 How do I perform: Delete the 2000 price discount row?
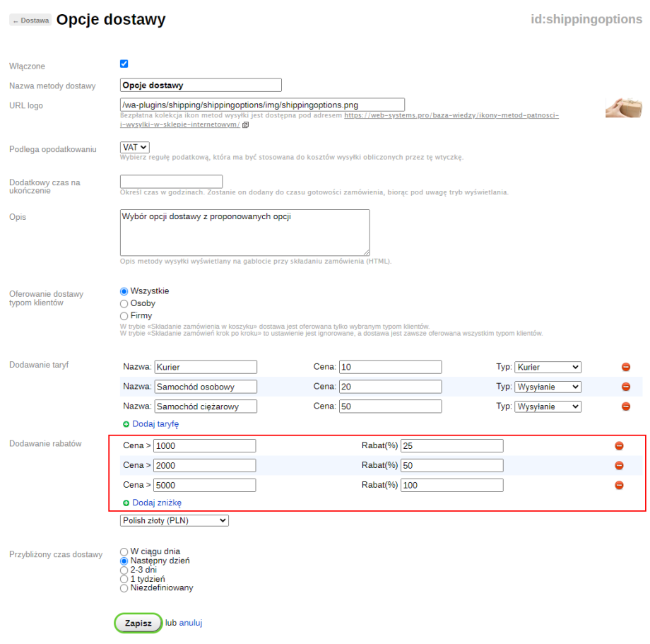pyautogui.click(x=619, y=465)
